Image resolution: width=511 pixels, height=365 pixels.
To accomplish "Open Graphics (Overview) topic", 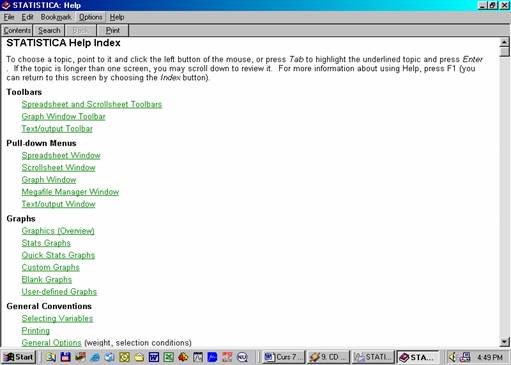I will coord(58,231).
